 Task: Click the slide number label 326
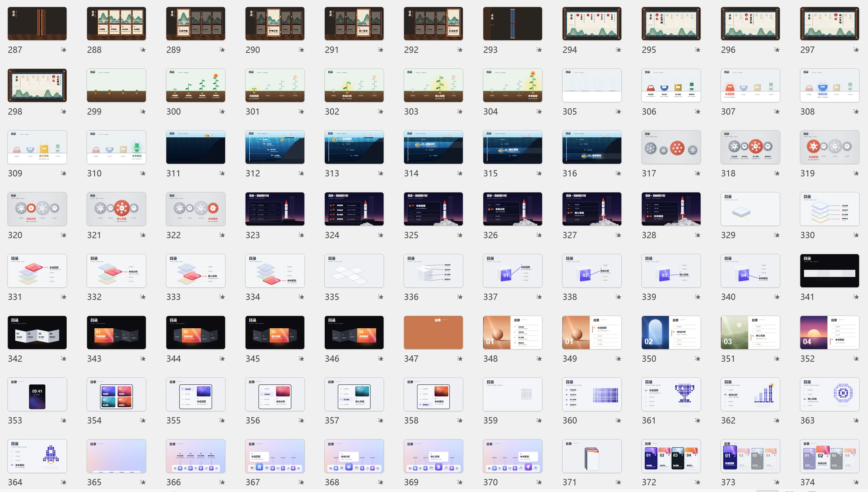490,235
